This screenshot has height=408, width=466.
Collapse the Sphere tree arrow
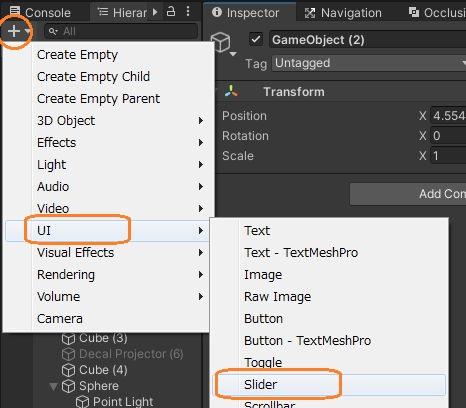click(x=53, y=386)
